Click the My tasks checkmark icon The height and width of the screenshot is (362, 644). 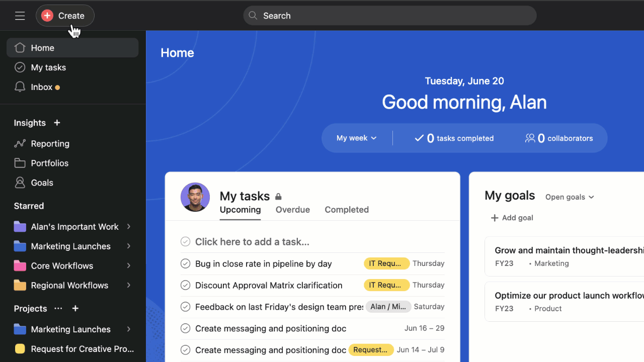[x=20, y=67]
